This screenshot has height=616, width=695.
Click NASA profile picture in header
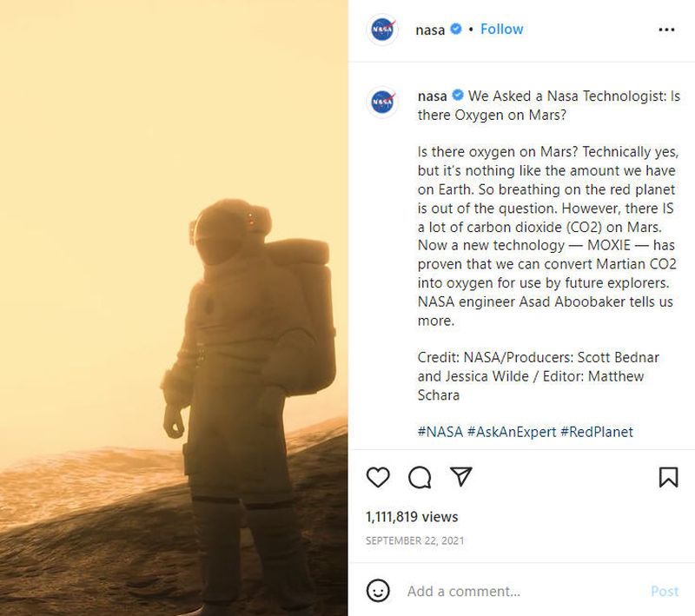tap(382, 30)
